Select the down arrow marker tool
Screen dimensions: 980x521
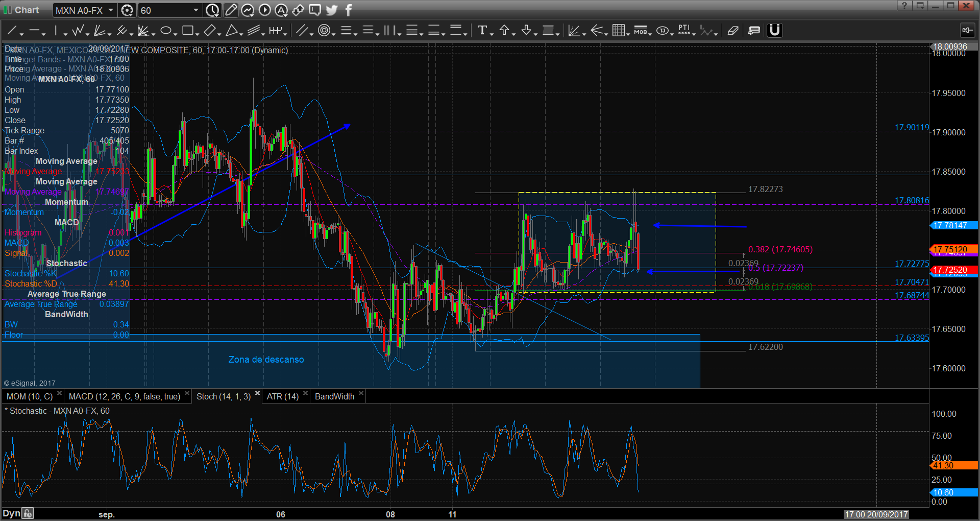(526, 31)
